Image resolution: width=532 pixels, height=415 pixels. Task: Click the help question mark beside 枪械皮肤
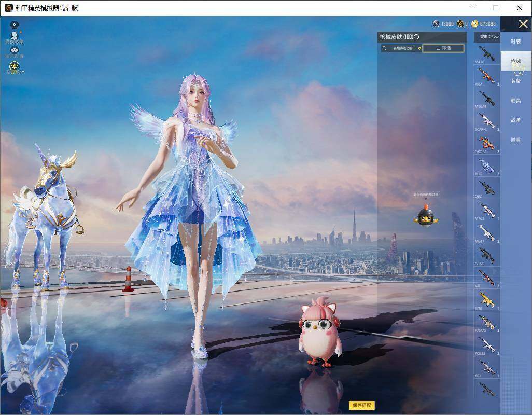click(x=417, y=37)
